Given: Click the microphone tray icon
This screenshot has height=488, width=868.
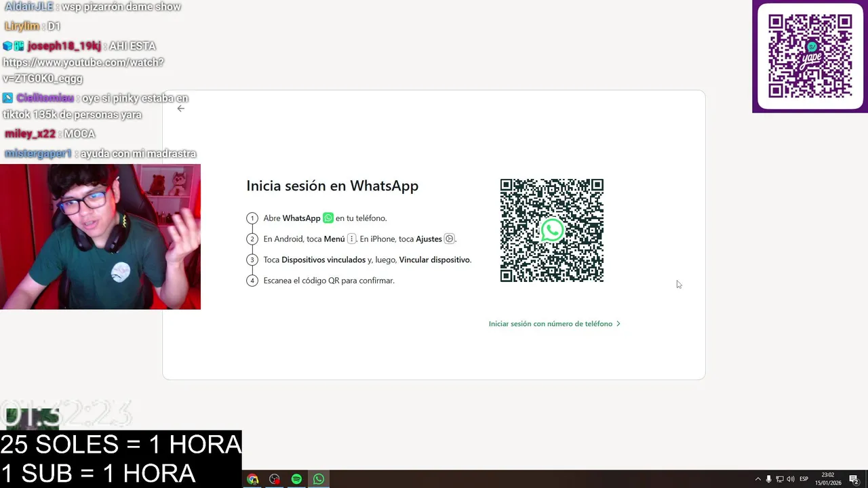Looking at the screenshot, I should click(768, 479).
